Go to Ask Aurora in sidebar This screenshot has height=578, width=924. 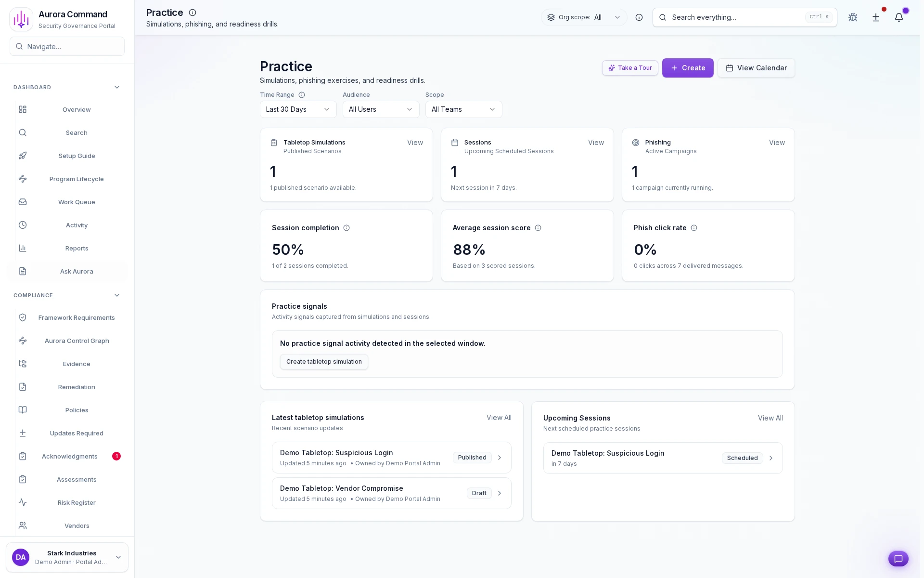[77, 271]
